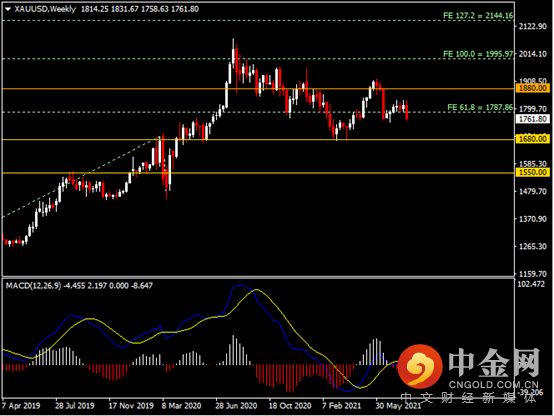This screenshot has width=554, height=416.
Task: Open the CNGOLD.COM.CN watermark link
Action: tap(494, 385)
